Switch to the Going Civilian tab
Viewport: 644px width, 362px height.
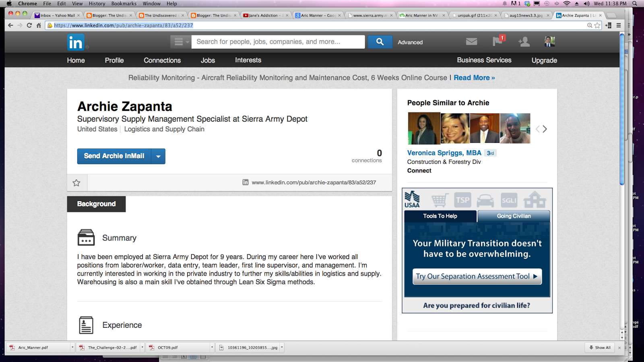click(514, 216)
